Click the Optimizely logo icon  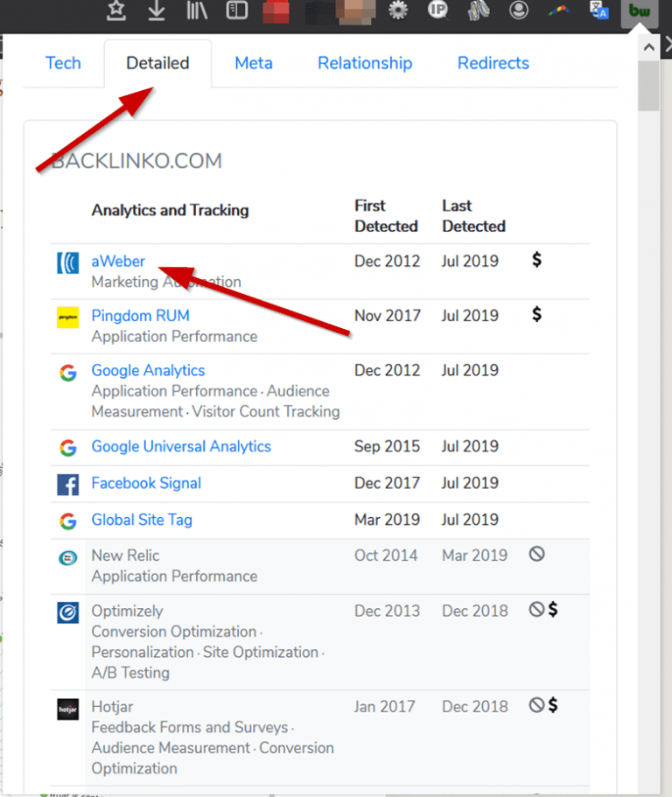(x=68, y=613)
